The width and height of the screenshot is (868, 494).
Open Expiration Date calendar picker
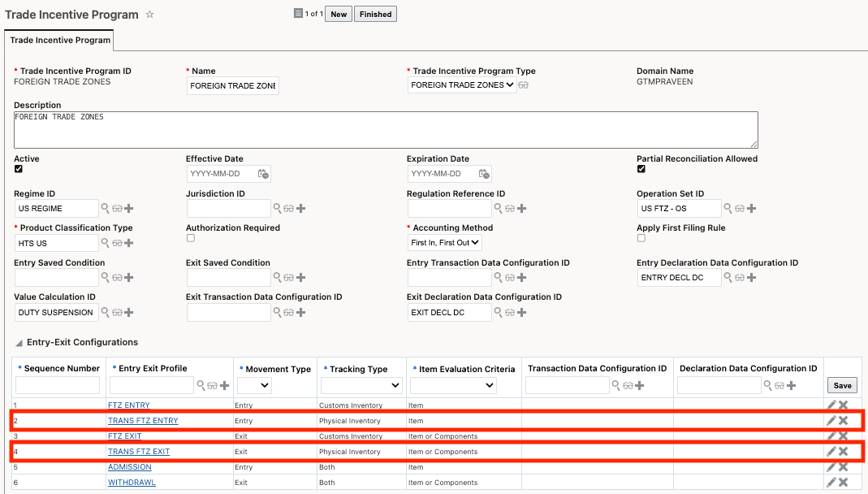pos(485,174)
